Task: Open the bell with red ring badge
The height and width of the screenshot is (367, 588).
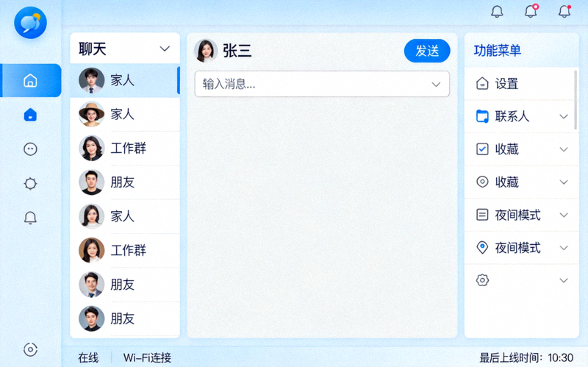Action: 531,11
